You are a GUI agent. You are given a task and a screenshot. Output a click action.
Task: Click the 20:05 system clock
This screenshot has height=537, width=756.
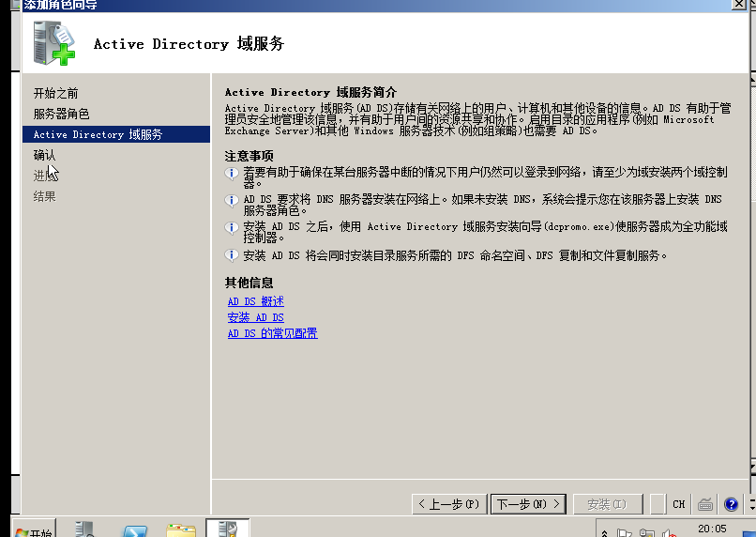pyautogui.click(x=712, y=529)
